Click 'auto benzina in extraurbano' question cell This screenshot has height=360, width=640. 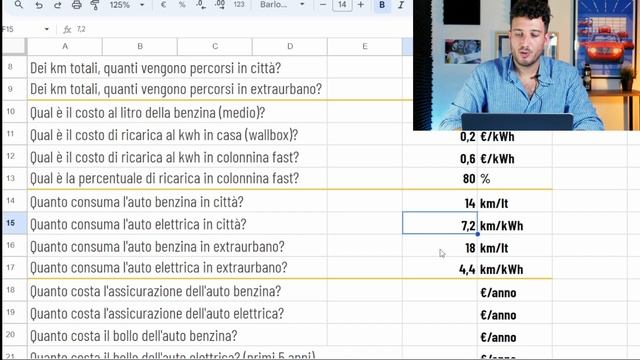click(x=157, y=247)
